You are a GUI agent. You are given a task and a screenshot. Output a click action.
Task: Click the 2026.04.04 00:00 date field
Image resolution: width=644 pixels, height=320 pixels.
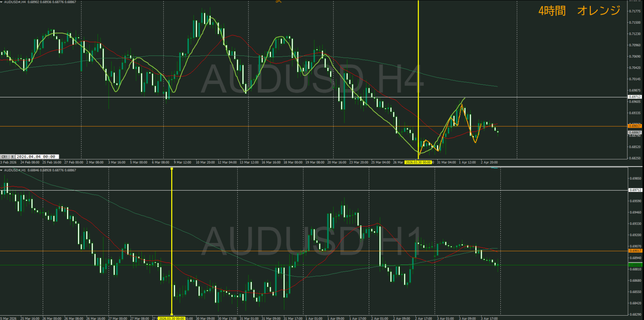[36, 157]
